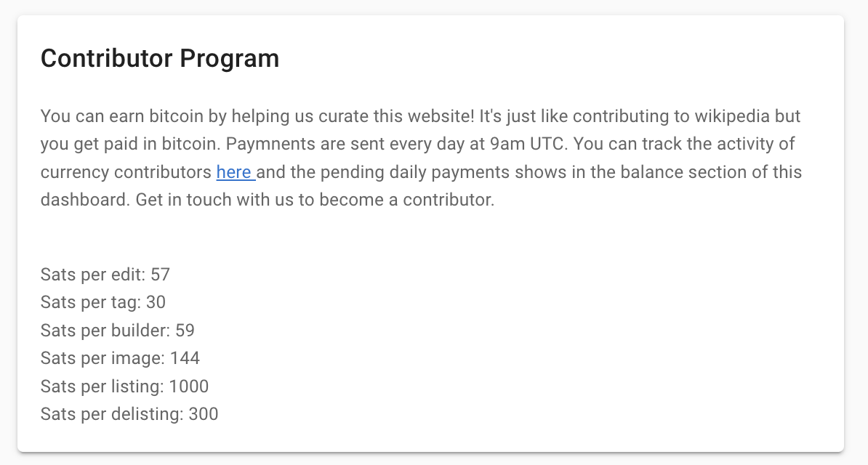Select the 'Sats per tag' label
Screen dimensions: 868x465
click(x=91, y=302)
